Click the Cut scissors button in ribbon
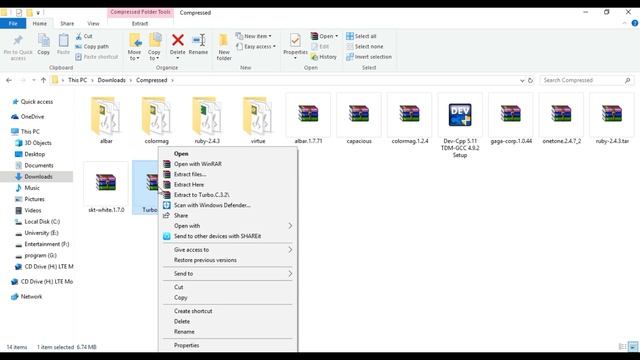The width and height of the screenshot is (640, 360). [x=84, y=36]
